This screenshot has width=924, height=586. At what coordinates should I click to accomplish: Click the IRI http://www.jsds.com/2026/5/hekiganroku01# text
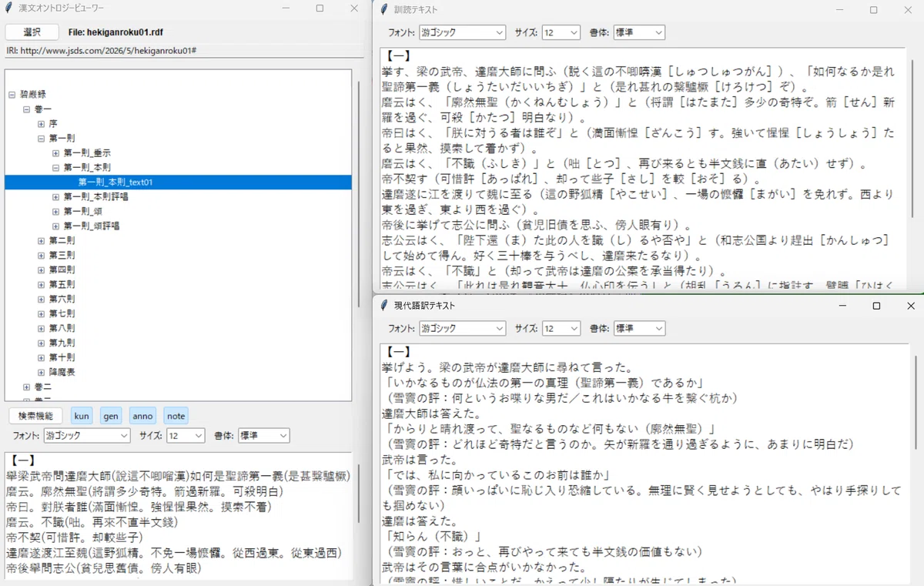(x=101, y=50)
